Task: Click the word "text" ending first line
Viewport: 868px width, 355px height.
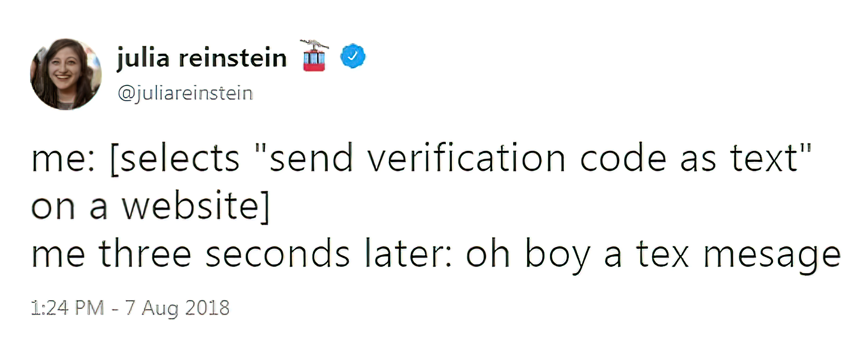Action: pyautogui.click(x=764, y=158)
